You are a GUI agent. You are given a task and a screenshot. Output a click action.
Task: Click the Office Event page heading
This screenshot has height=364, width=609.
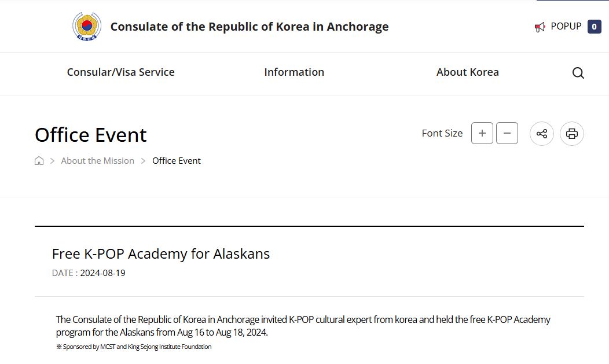(x=91, y=135)
